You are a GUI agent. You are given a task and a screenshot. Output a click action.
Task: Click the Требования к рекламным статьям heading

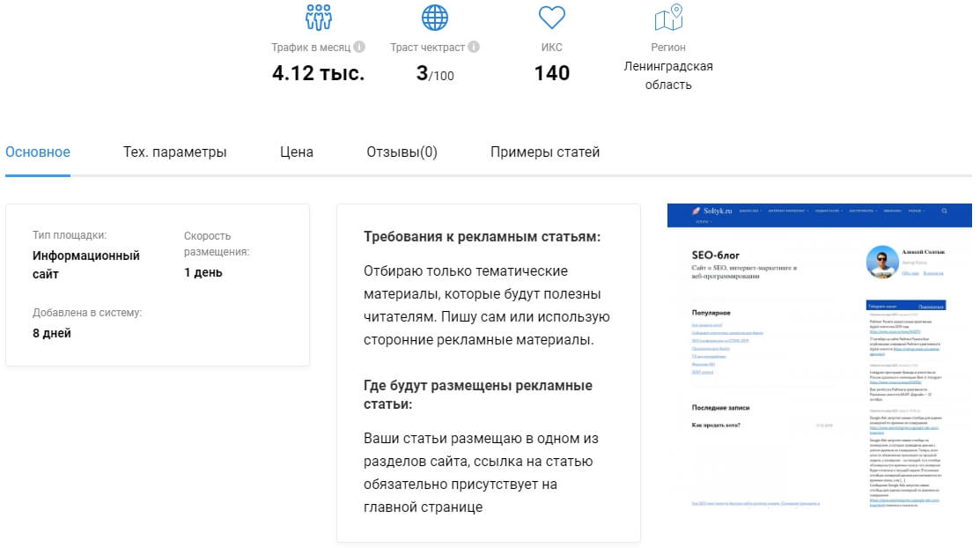click(482, 237)
